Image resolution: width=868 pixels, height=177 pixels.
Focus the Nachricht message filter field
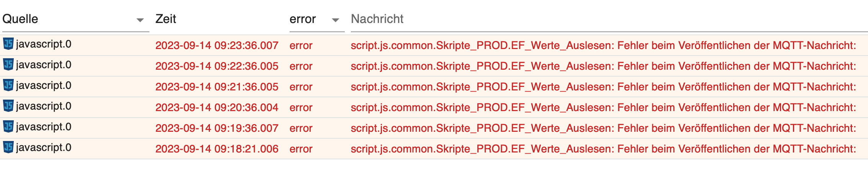coord(609,19)
